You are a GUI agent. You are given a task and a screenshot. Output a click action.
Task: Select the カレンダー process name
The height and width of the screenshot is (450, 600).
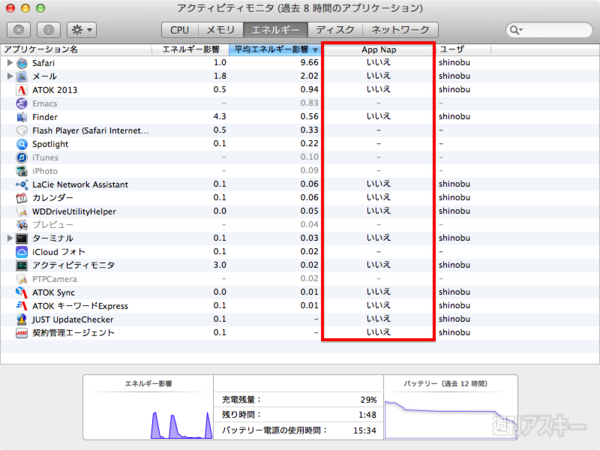52,198
